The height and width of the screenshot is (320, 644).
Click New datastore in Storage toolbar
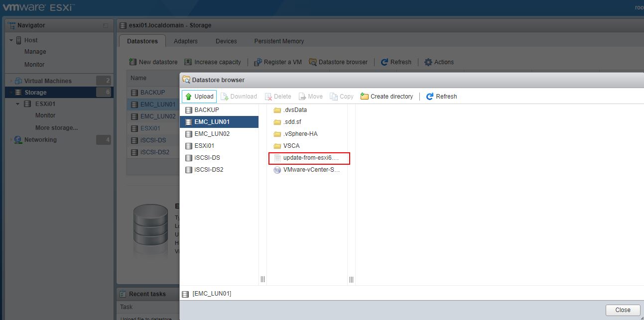point(153,62)
